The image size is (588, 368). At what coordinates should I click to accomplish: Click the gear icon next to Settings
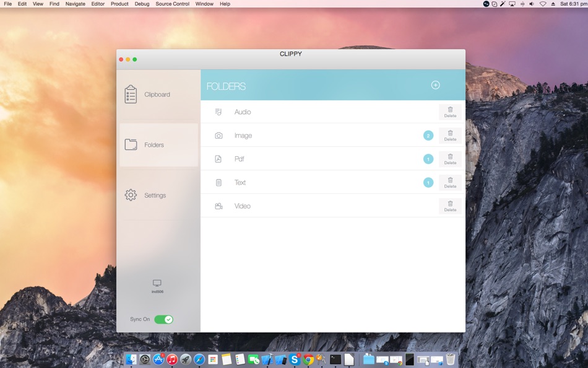131,195
